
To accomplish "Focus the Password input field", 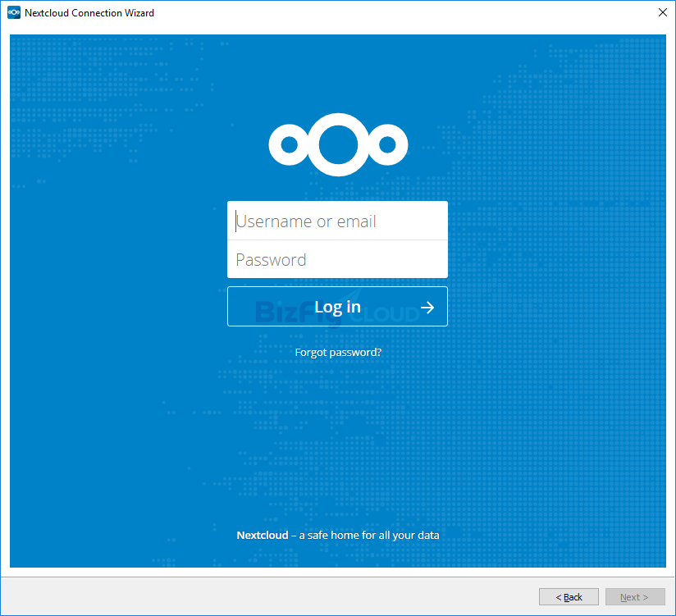I will (x=337, y=259).
